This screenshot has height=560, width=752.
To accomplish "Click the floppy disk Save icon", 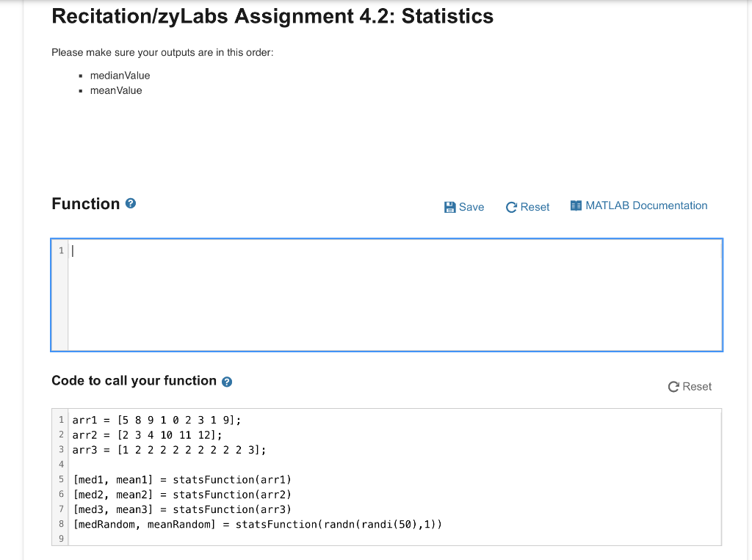I will tap(450, 207).
